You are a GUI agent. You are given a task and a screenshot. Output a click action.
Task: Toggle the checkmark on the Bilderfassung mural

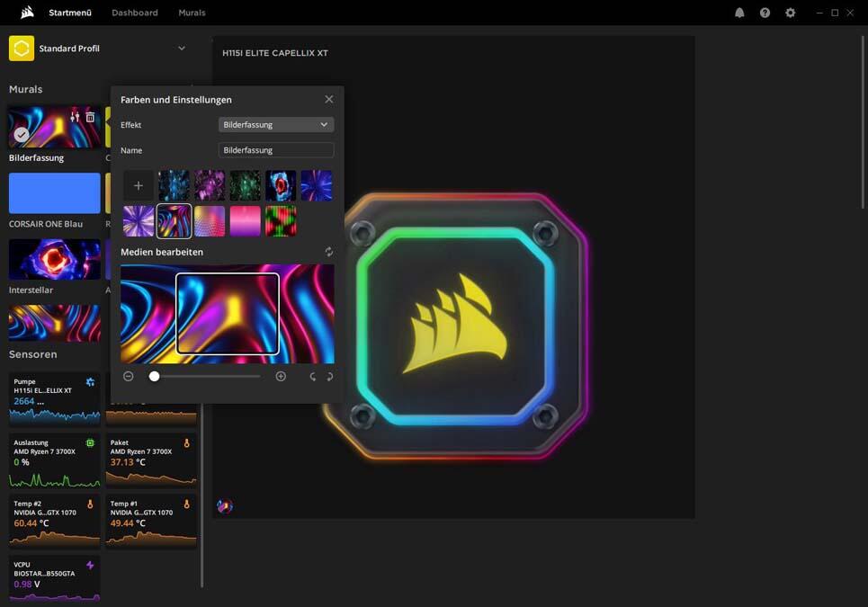[22, 135]
